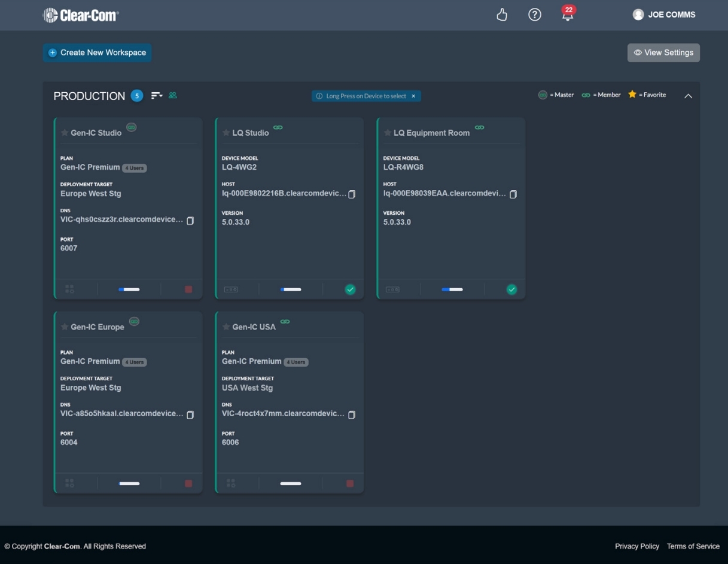Select the Gen-IC USA card title
The height and width of the screenshot is (564, 728).
pos(254,327)
